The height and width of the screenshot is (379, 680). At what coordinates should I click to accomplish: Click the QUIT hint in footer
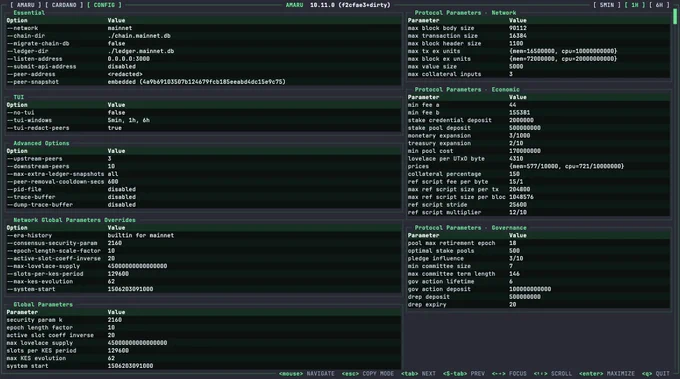pos(656,373)
